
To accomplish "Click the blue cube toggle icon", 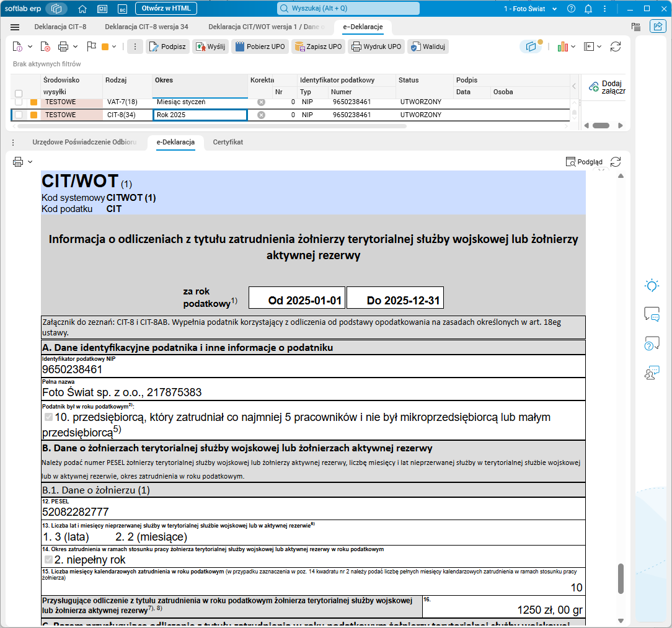I will (x=531, y=46).
